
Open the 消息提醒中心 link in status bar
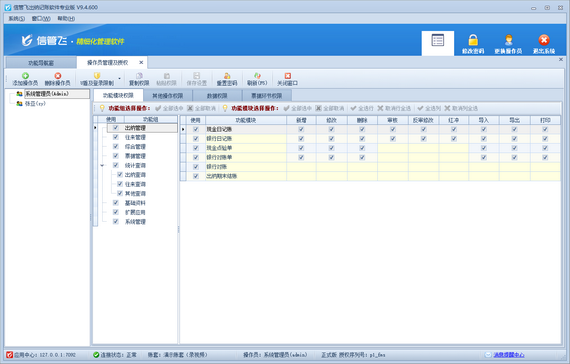click(x=509, y=355)
